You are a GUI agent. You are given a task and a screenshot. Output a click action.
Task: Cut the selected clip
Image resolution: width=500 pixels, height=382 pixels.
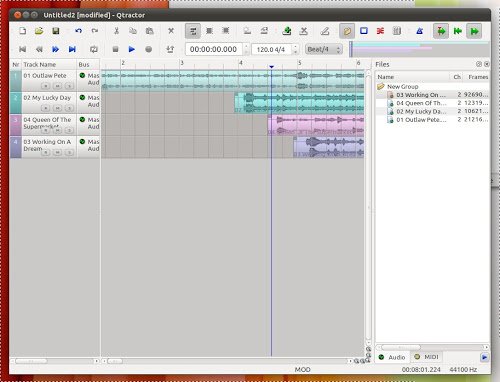[x=116, y=31]
